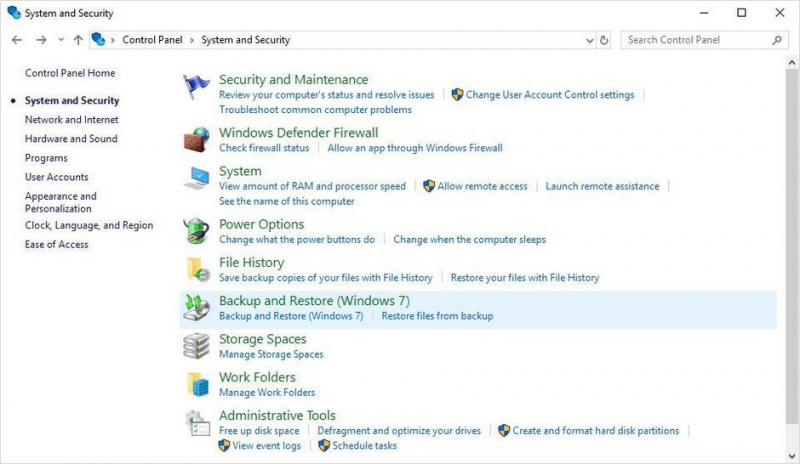800x464 pixels.
Task: Open Troubleshoot common computer problems
Action: point(315,109)
